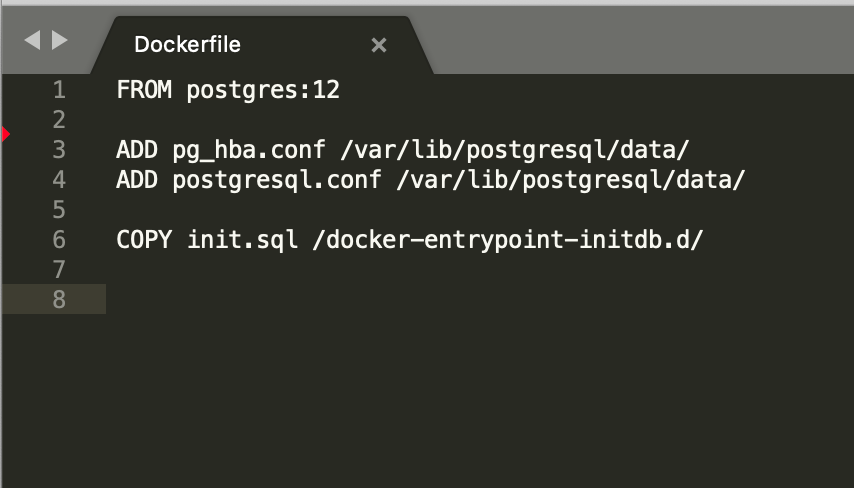Click the COPY keyword on line 6
The width and height of the screenshot is (854, 488).
[x=144, y=240]
